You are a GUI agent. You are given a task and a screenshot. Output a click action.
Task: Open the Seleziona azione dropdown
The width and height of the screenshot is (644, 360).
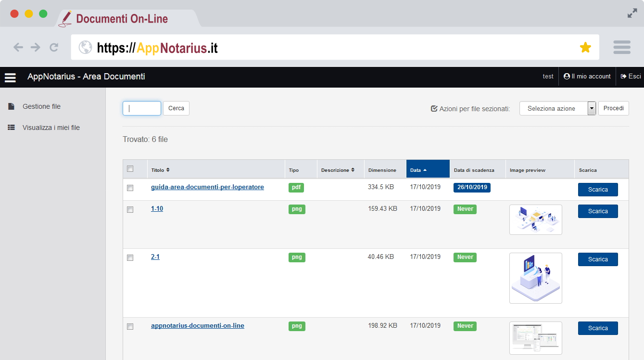click(x=557, y=109)
